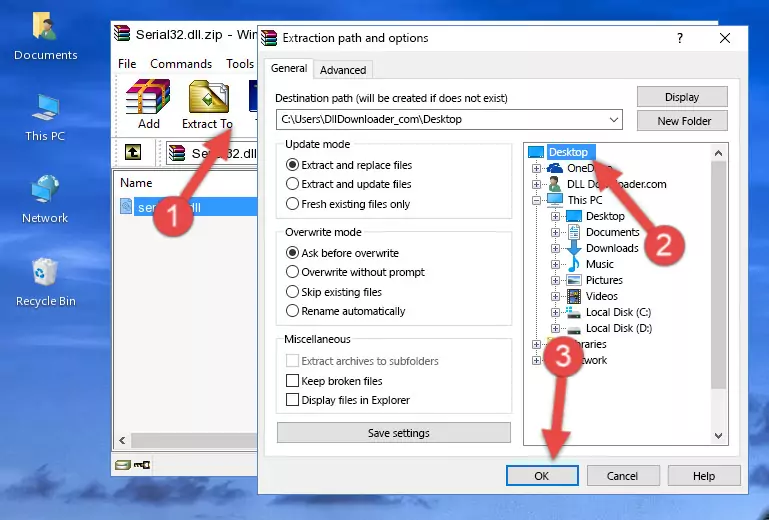
Task: Click the Extract To toolbar icon
Action: tap(207, 105)
